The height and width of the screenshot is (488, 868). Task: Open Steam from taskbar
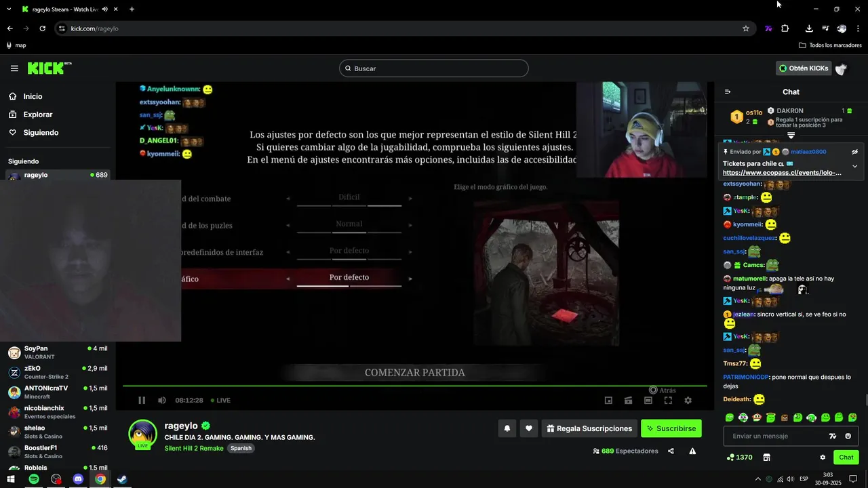pyautogui.click(x=122, y=479)
